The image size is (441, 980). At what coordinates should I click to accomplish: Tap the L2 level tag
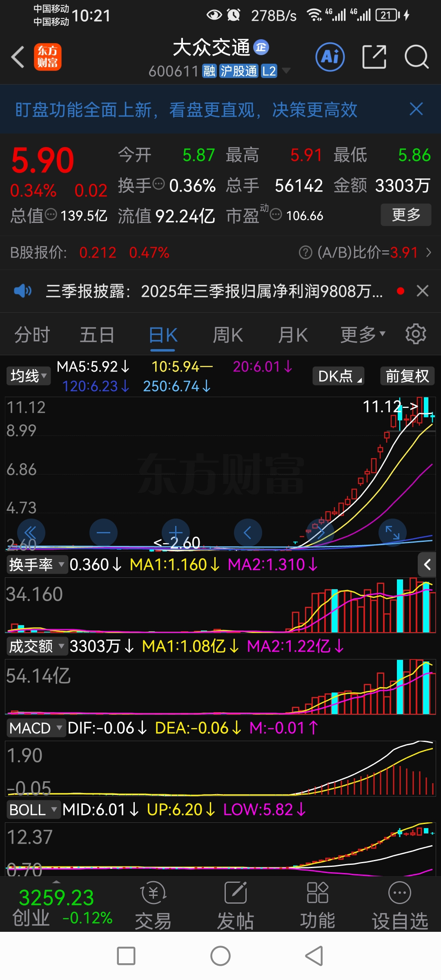pyautogui.click(x=269, y=71)
